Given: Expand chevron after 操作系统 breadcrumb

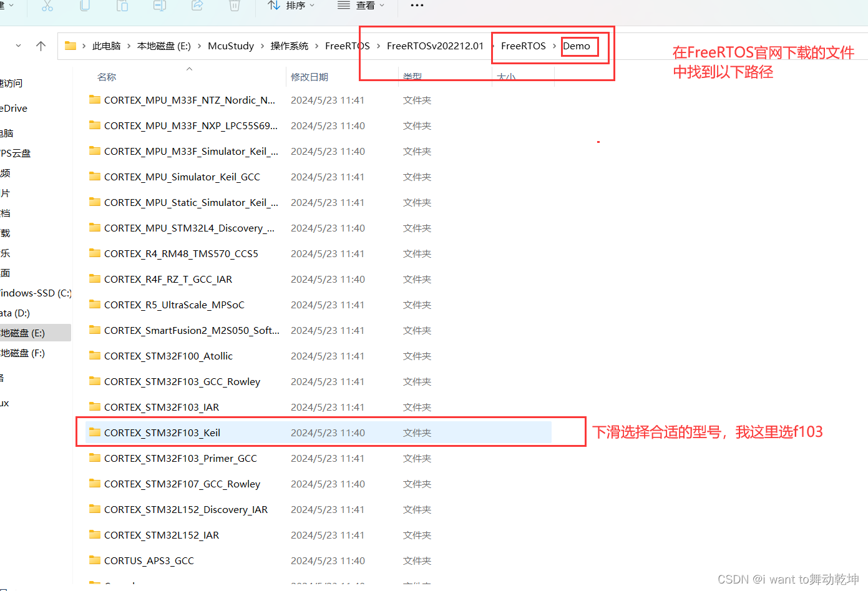Looking at the screenshot, I should tap(317, 46).
